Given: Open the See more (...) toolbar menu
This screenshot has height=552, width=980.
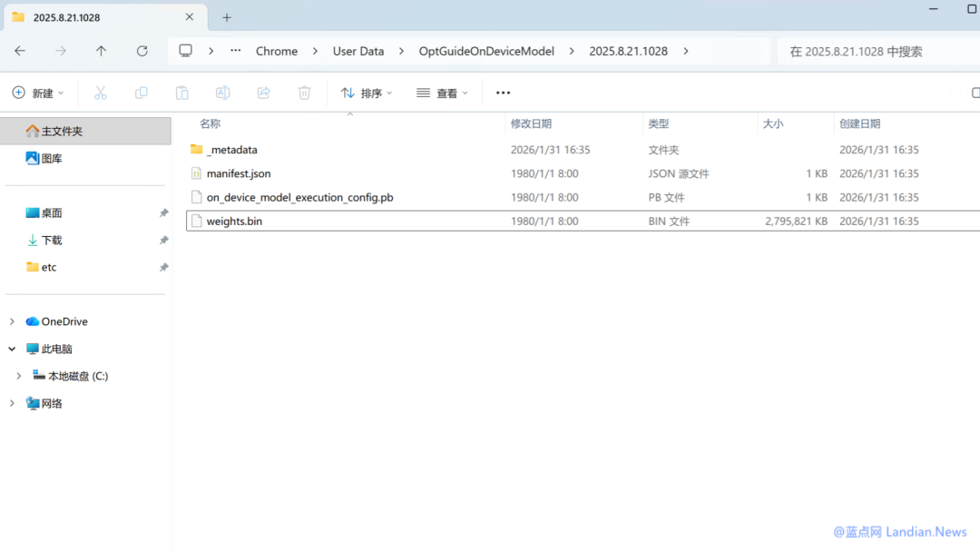Looking at the screenshot, I should click(x=503, y=92).
